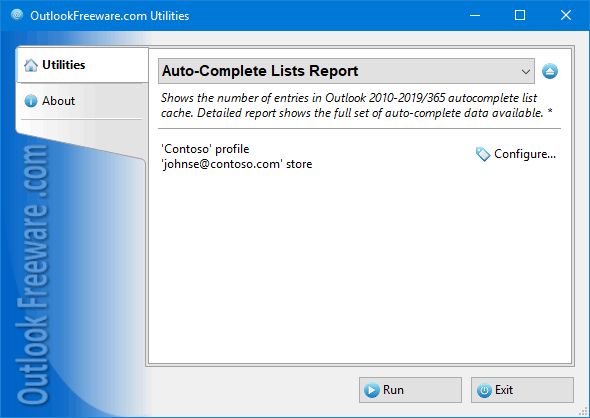
Task: Minimize the OutlookFreeware.com Utilities window
Action: pyautogui.click(x=475, y=15)
